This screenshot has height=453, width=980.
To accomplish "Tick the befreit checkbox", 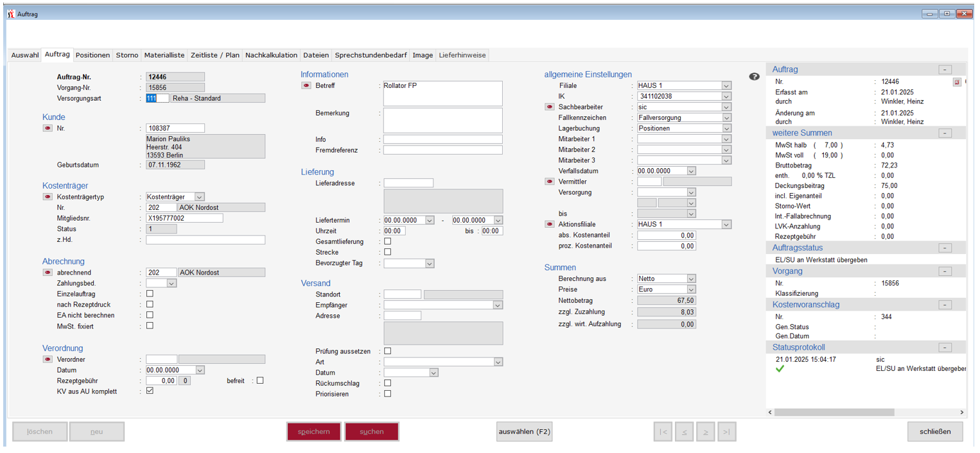I will [x=260, y=380].
